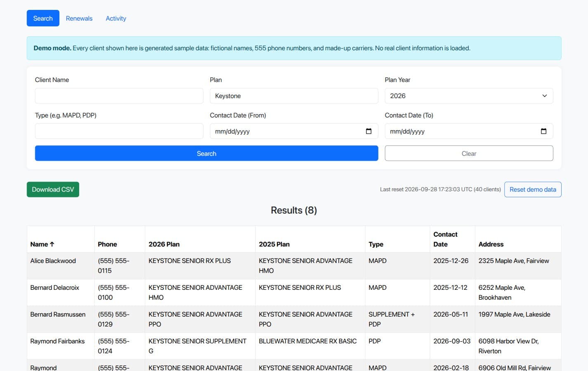Image resolution: width=588 pixels, height=371 pixels.
Task: Click the KEYSTONE SENIOR SUPPLEMENT G cell
Action: point(200,346)
